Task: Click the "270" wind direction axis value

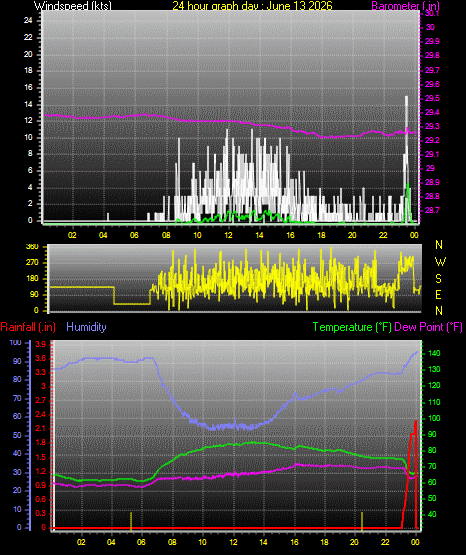Action: 32,263
